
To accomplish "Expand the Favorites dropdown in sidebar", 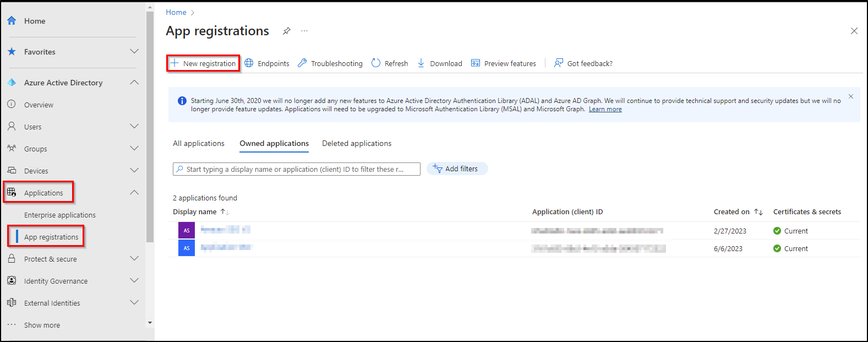I will coord(134,52).
